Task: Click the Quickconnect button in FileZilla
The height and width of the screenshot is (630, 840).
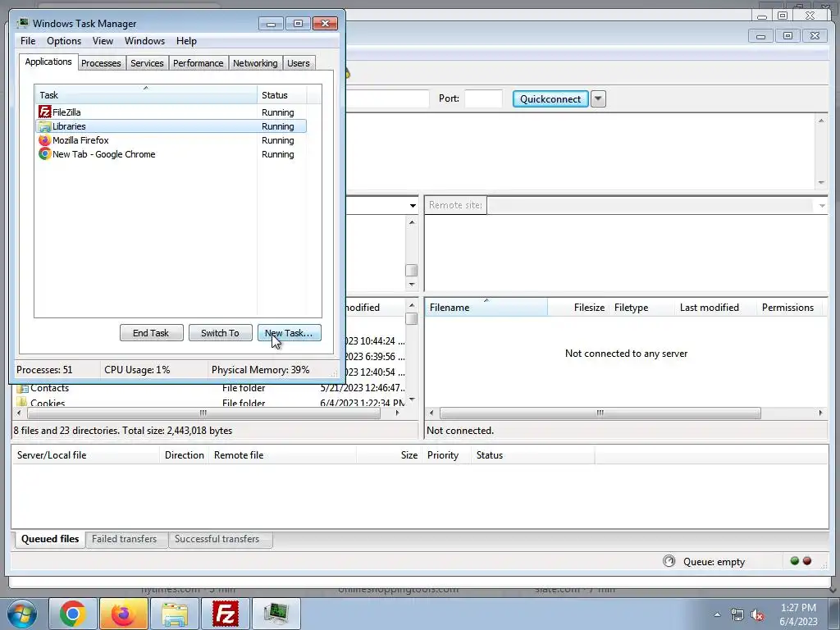Action: 550,98
